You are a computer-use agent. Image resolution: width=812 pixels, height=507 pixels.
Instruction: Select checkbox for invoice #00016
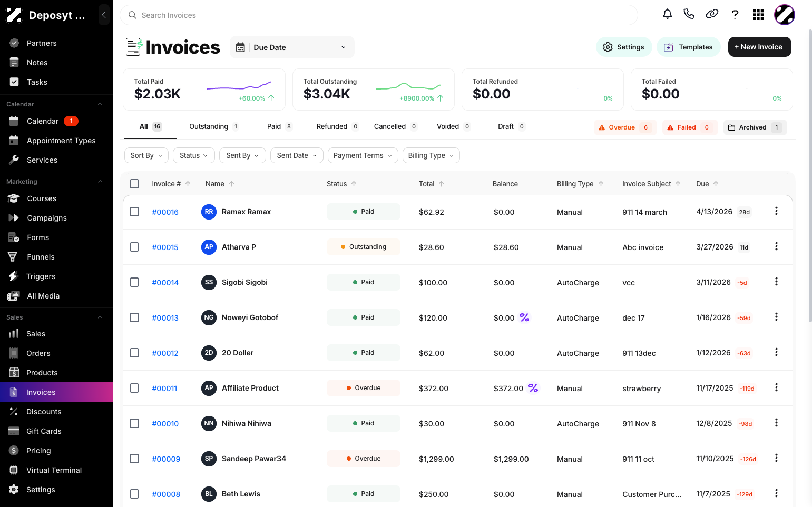134,212
